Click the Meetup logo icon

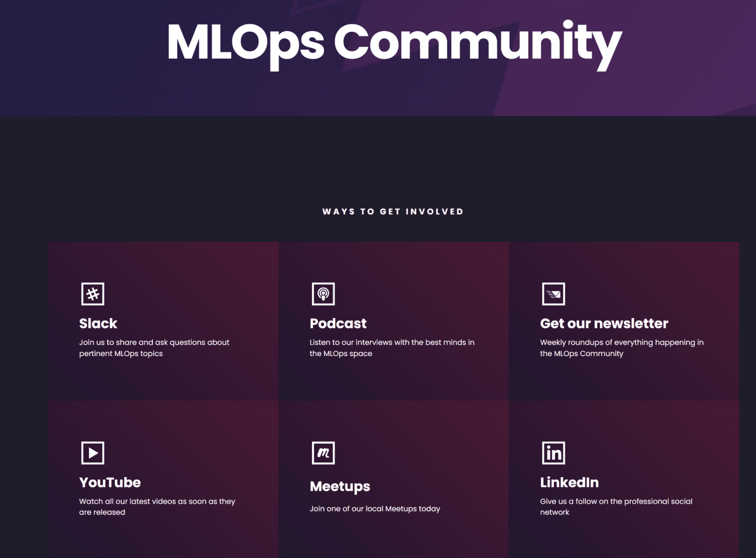[x=323, y=453]
